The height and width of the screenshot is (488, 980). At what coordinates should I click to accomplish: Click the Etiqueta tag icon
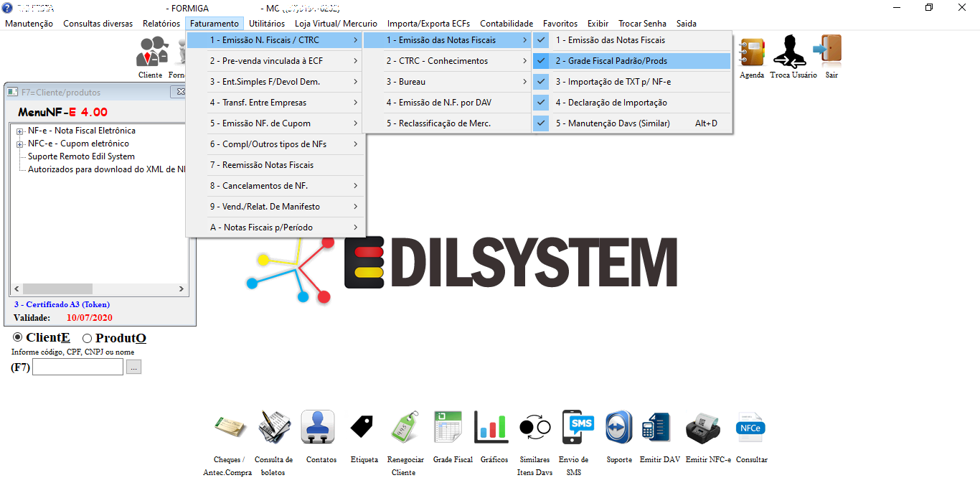click(x=364, y=428)
